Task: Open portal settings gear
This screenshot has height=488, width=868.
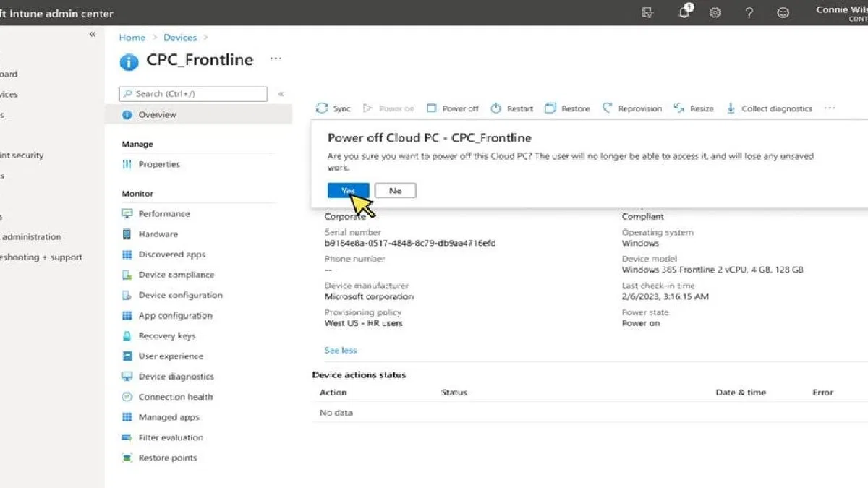Action: click(x=715, y=12)
